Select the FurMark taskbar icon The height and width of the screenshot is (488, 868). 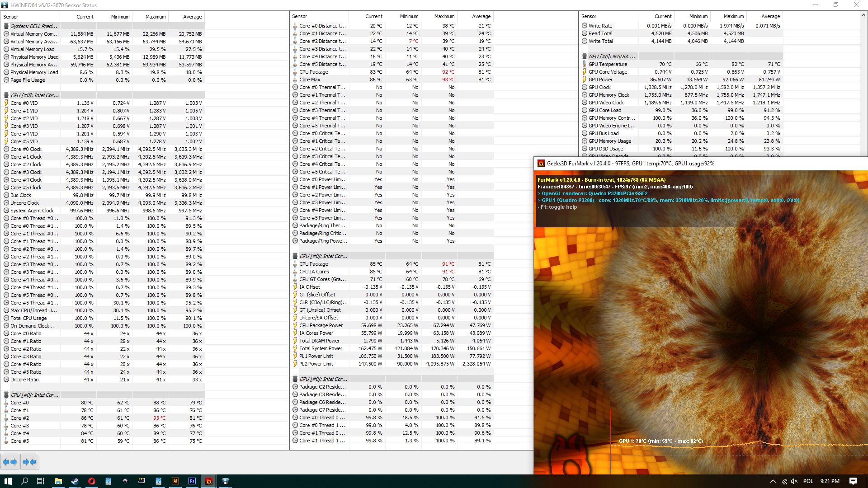(208, 481)
